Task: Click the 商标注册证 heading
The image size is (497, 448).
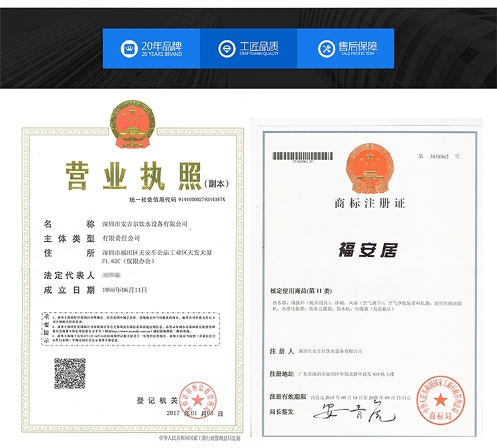Action: 370,203
